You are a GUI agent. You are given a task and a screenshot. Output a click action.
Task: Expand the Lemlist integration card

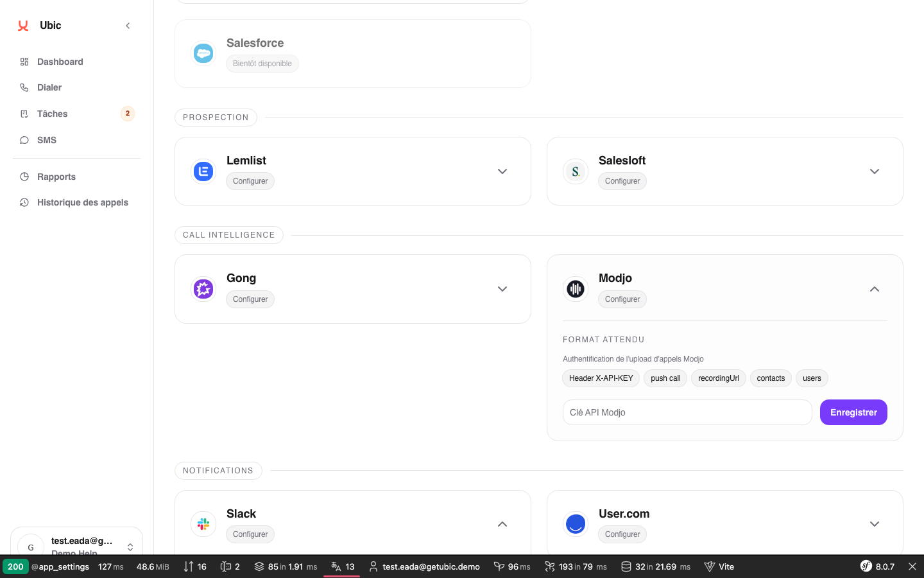[x=502, y=171]
